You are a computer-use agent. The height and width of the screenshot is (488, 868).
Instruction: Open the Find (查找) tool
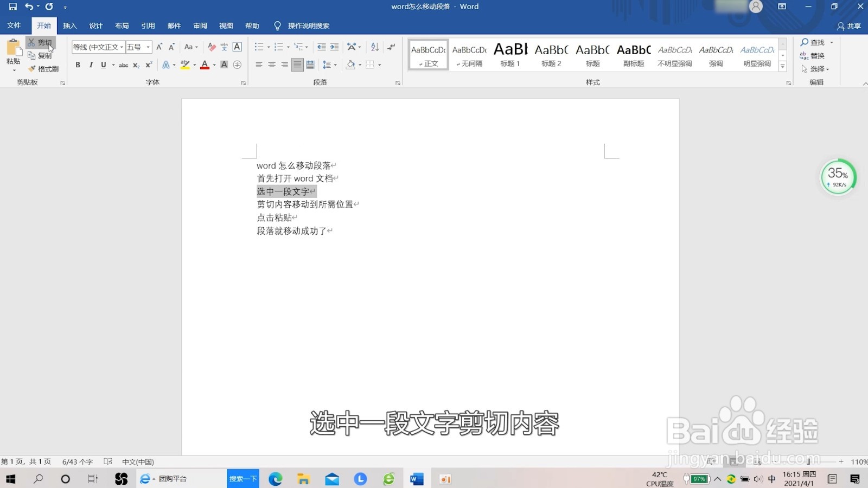[x=813, y=42]
